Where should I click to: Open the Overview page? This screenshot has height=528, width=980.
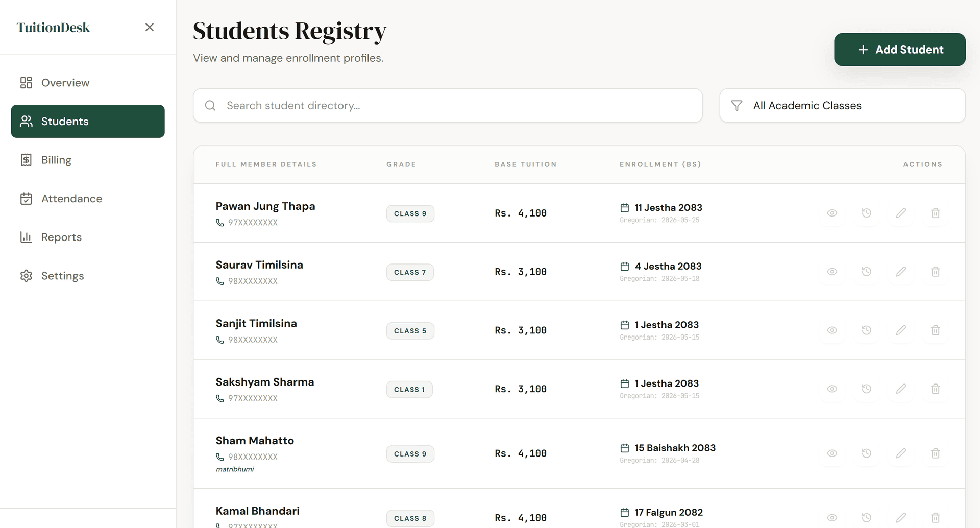tap(88, 83)
